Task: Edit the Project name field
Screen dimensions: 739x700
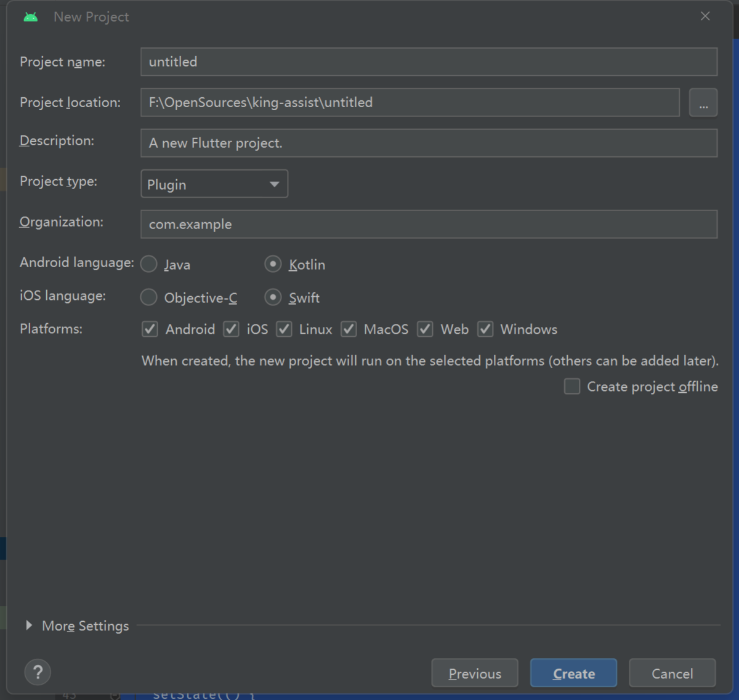Action: (x=429, y=62)
